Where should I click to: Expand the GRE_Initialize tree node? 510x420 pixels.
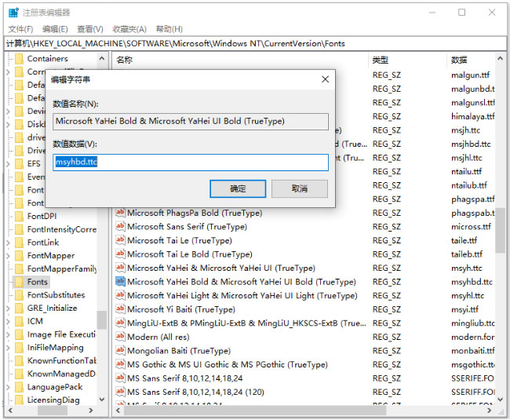[9, 308]
